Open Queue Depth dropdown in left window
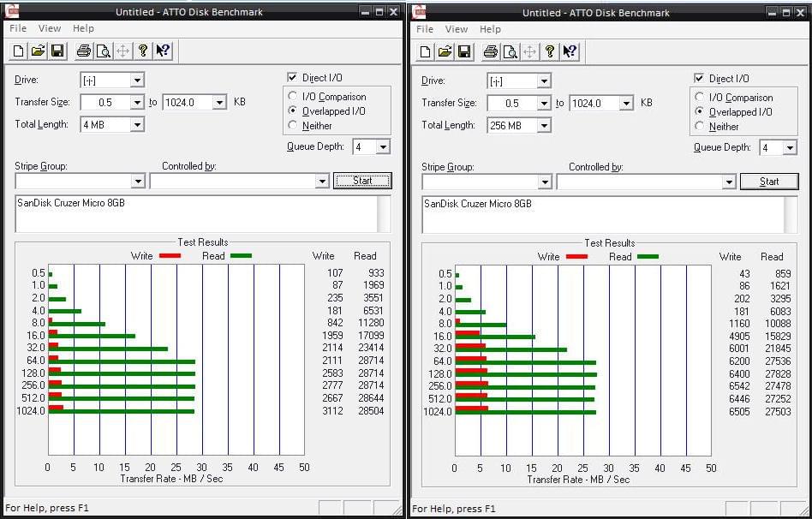 point(382,147)
